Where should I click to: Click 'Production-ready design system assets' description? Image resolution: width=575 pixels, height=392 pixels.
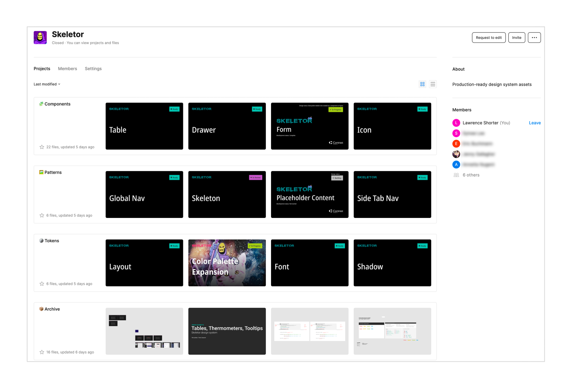492,84
